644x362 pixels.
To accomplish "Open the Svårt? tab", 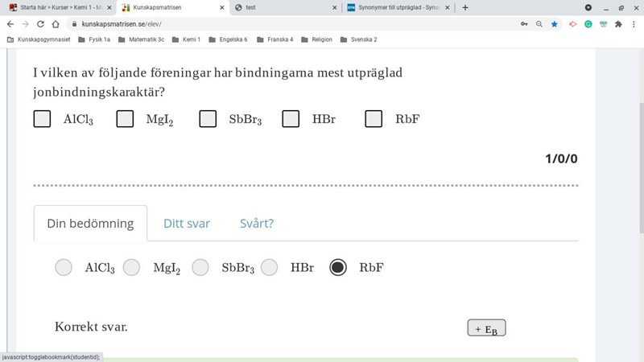I will point(257,224).
